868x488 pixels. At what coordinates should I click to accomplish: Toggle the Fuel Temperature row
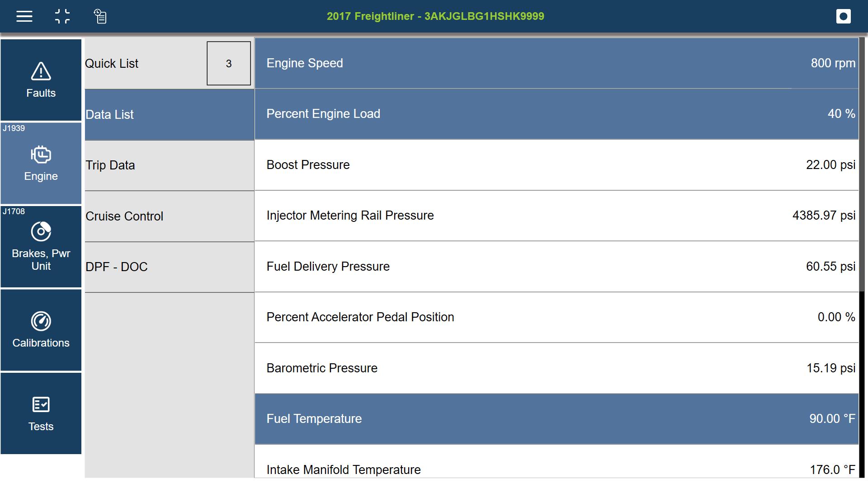point(556,419)
